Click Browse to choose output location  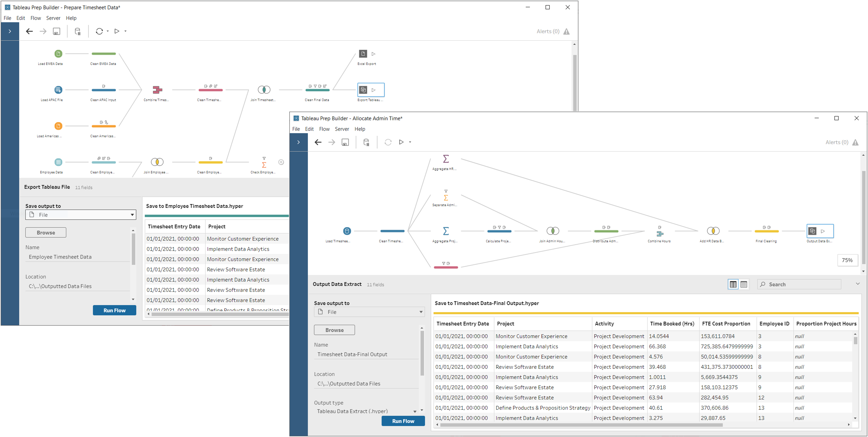click(x=334, y=330)
